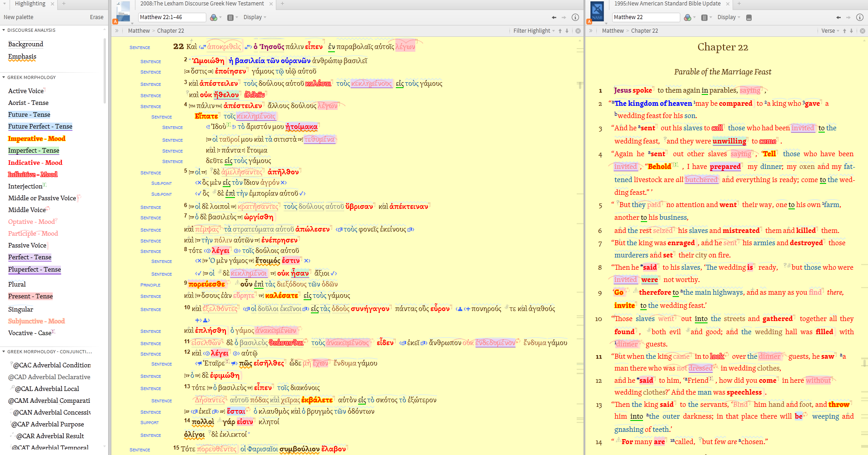Open info icon in Lexham panel

coord(575,17)
